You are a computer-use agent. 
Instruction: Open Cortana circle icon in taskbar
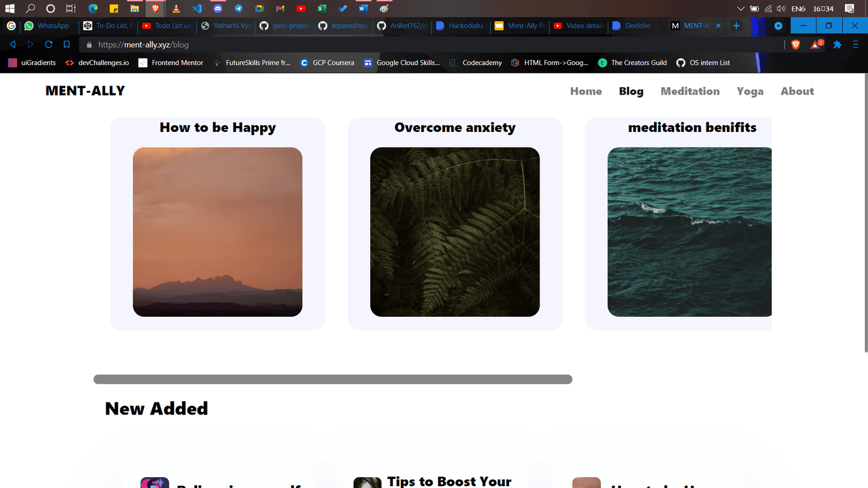point(51,8)
